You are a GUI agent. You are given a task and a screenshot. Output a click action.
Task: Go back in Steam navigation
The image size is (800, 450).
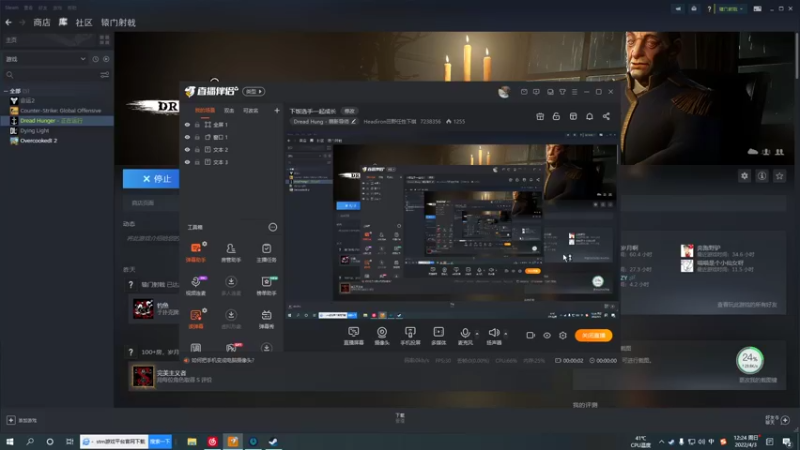pyautogui.click(x=9, y=22)
